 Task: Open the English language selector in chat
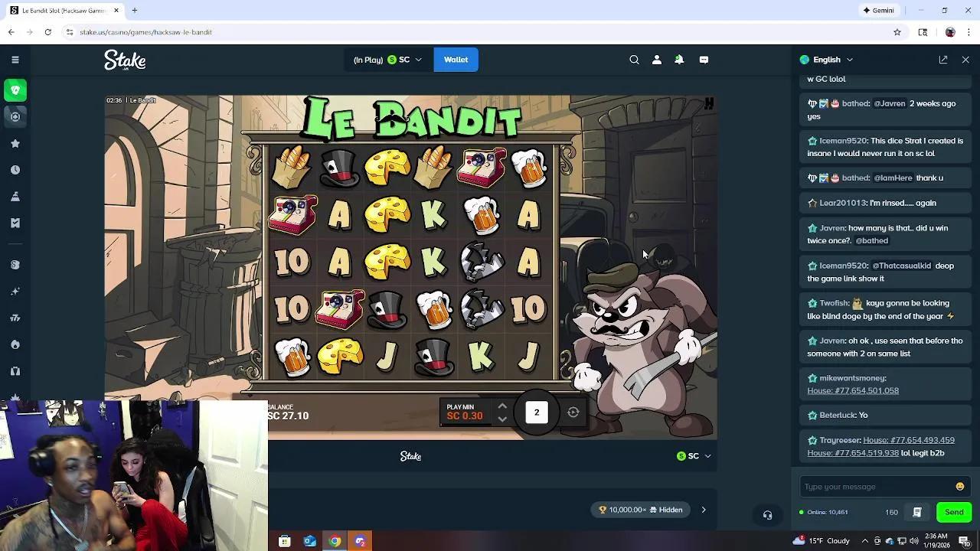pyautogui.click(x=827, y=59)
